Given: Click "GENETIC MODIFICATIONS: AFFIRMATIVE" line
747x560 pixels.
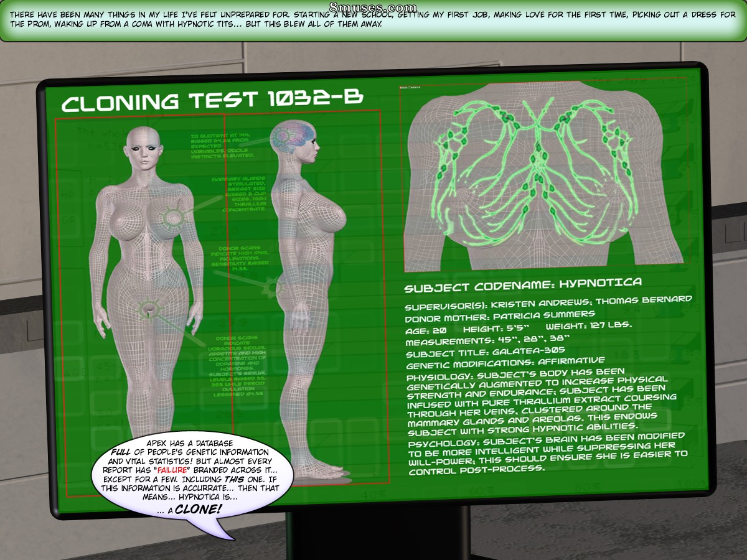Looking at the screenshot, I should [505, 363].
